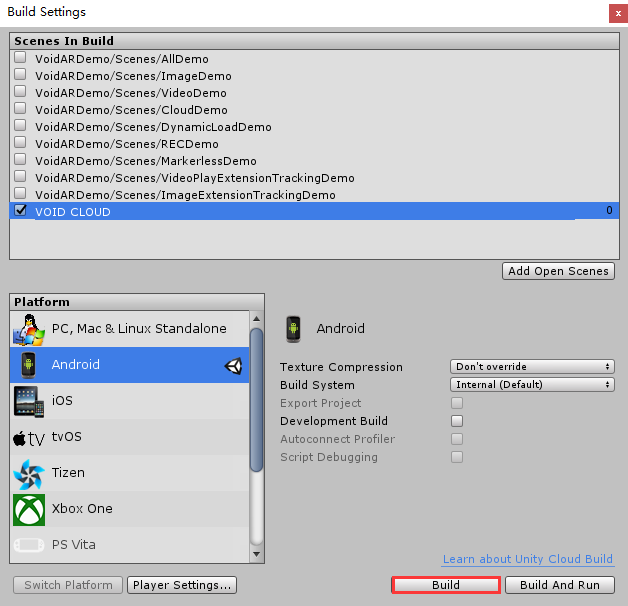Uncheck the VOID CLOUD scene checkbox

(20, 210)
